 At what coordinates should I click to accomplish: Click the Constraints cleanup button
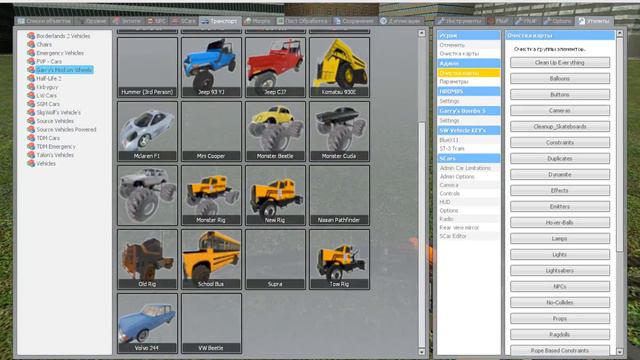tap(560, 142)
